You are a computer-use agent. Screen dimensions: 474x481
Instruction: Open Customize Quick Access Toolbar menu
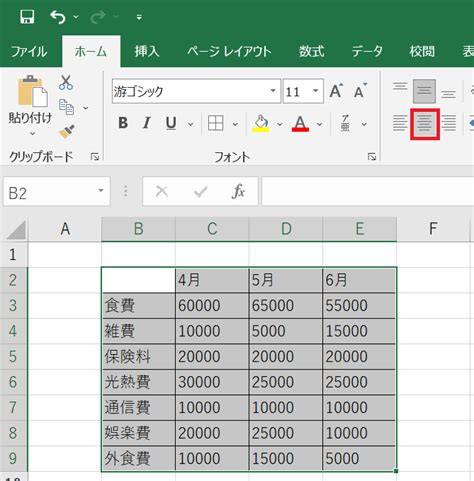[139, 17]
